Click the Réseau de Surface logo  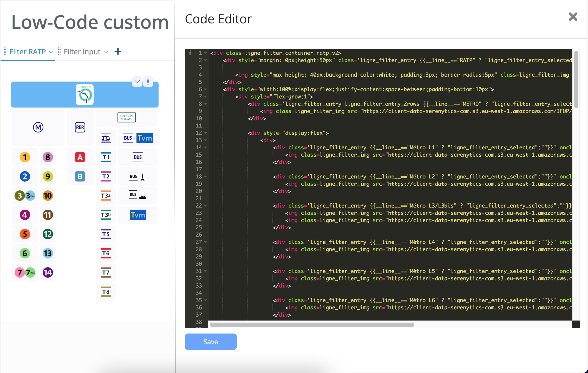[x=127, y=117]
